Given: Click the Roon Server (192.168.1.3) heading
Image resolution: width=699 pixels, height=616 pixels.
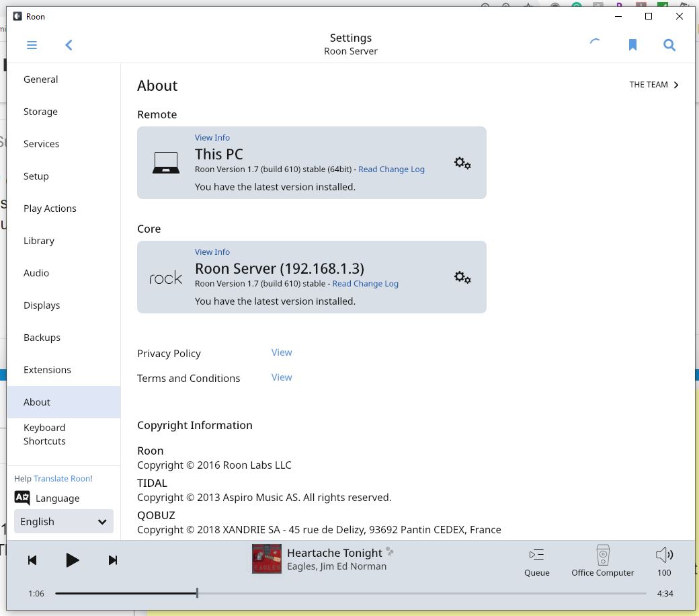Looking at the screenshot, I should coord(280,268).
